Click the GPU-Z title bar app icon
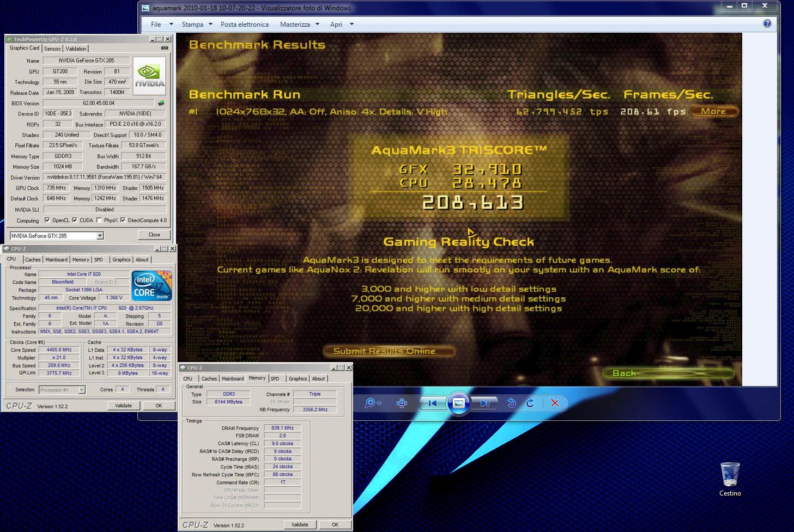This screenshot has width=794, height=532. (9, 39)
